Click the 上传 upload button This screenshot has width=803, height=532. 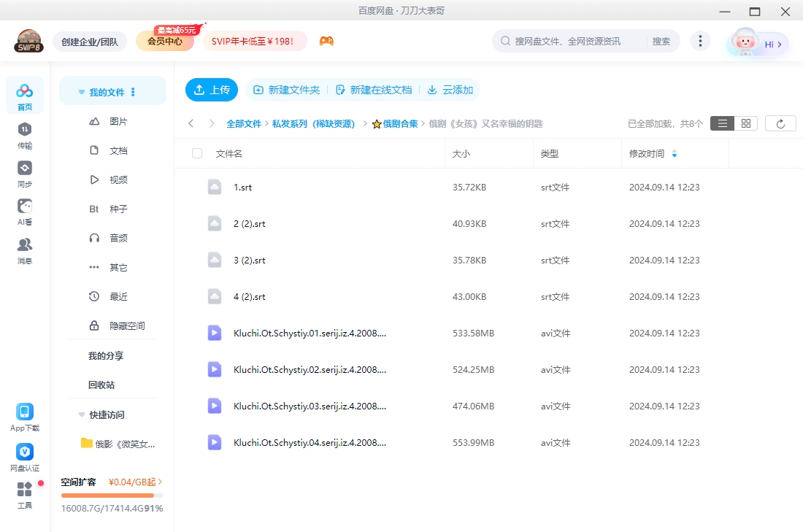pos(212,90)
